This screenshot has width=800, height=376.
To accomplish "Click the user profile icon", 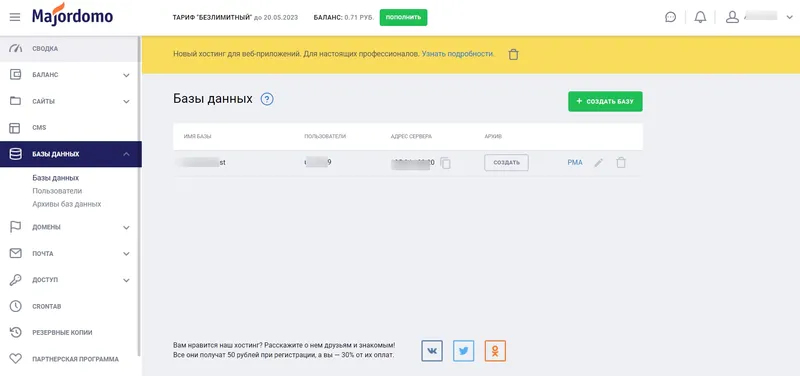I will (x=732, y=17).
